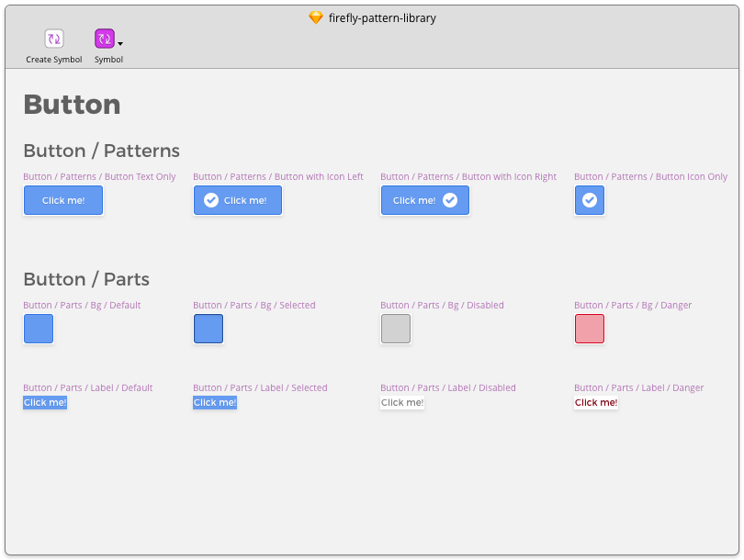
Task: Select 'Button / Parts / Label / Default' title
Action: point(88,387)
